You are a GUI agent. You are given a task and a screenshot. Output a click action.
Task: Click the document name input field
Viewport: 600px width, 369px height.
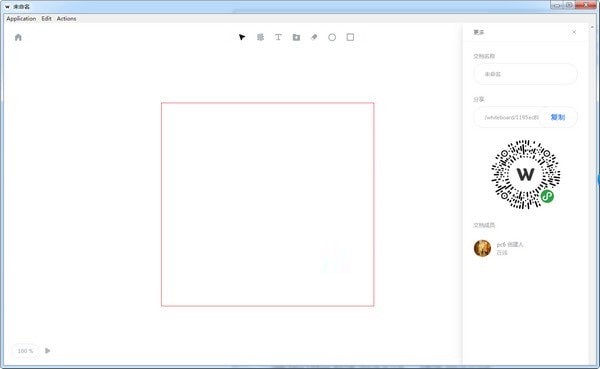click(x=525, y=74)
